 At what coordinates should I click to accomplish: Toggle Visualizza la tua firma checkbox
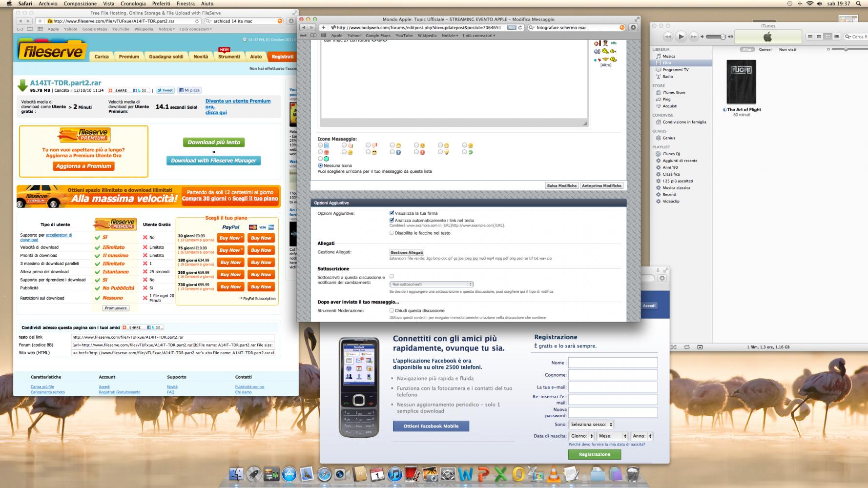392,213
